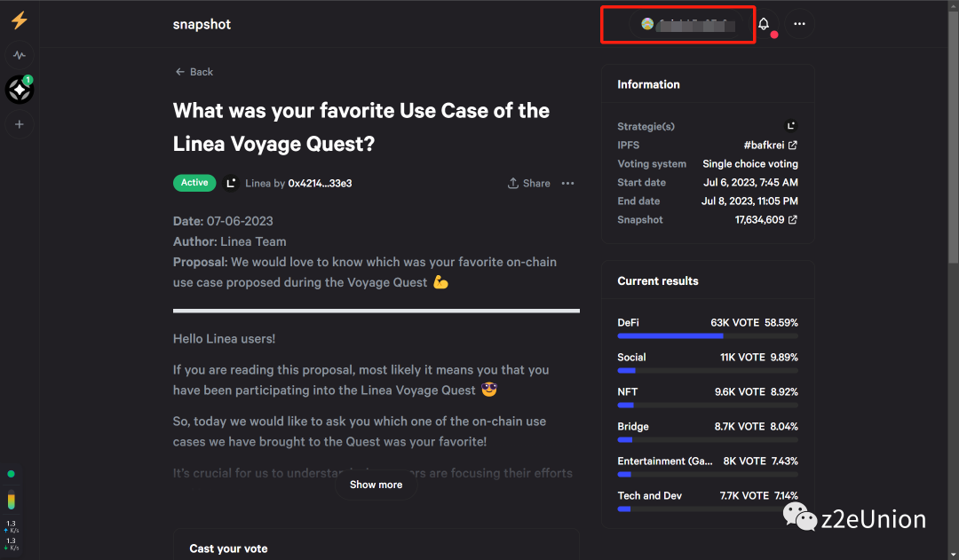
Task: Click author address 0x4214...33e3
Action: (x=320, y=183)
